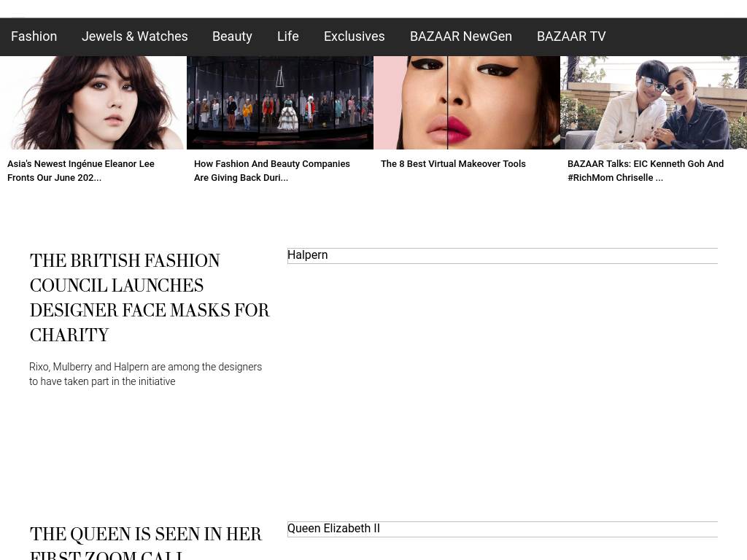The image size is (747, 560).
Task: Click the virtual makeover face thumbnail
Action: [x=466, y=103]
